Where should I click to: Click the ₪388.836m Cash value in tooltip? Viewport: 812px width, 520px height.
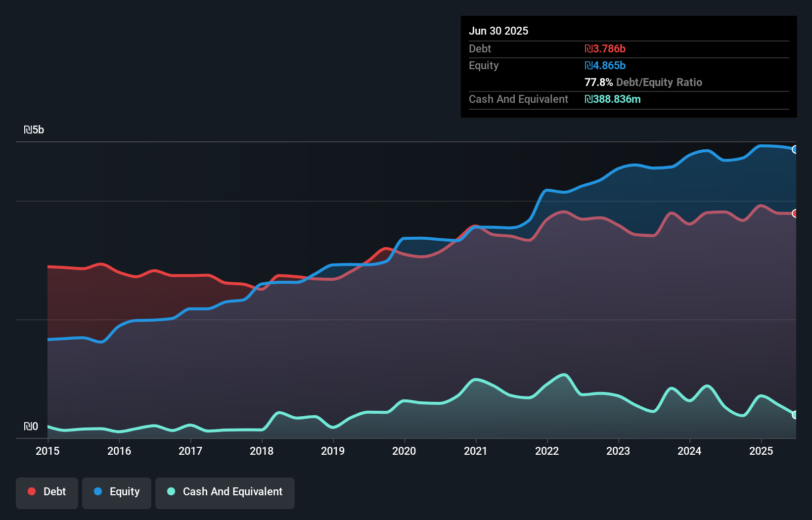pos(612,99)
